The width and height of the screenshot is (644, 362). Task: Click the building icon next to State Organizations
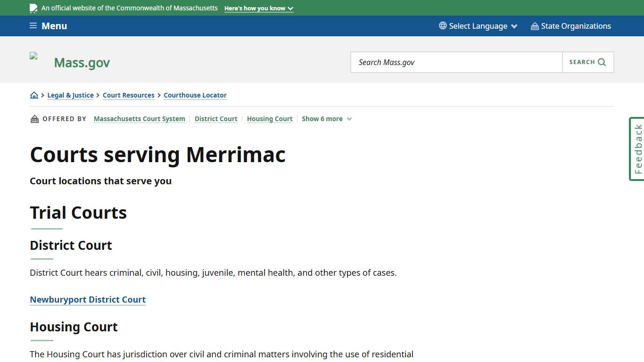pyautogui.click(x=534, y=26)
